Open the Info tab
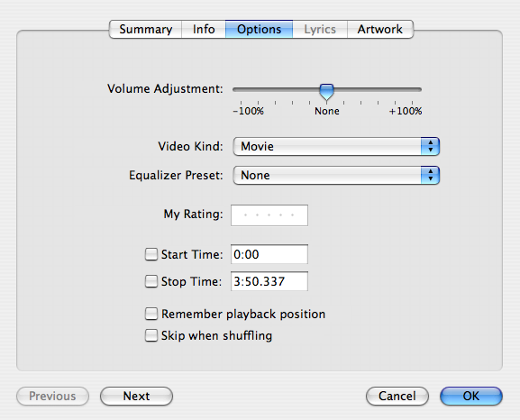The width and height of the screenshot is (520, 420). click(204, 29)
